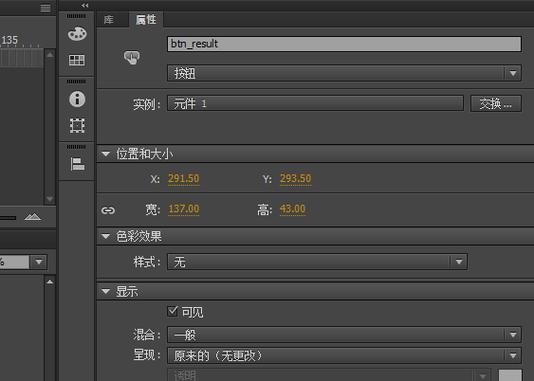
Task: Open the Swatches grid panel icon
Action: [x=77, y=60]
